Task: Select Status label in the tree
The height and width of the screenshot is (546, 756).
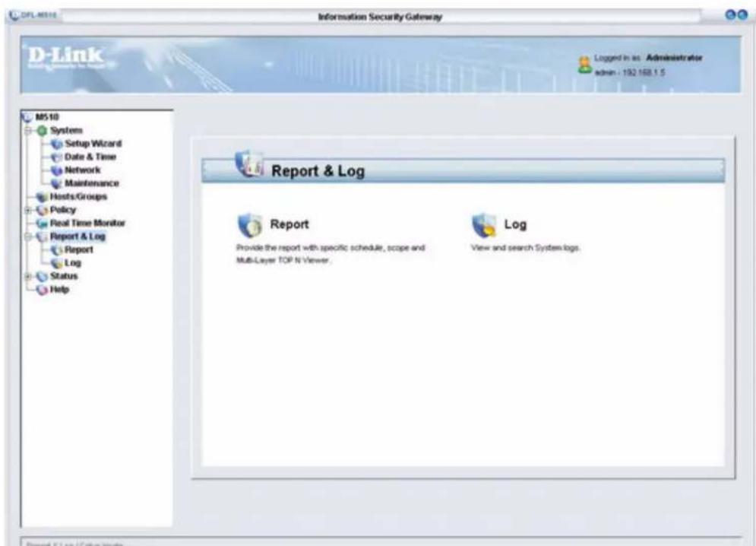Action: click(x=64, y=276)
